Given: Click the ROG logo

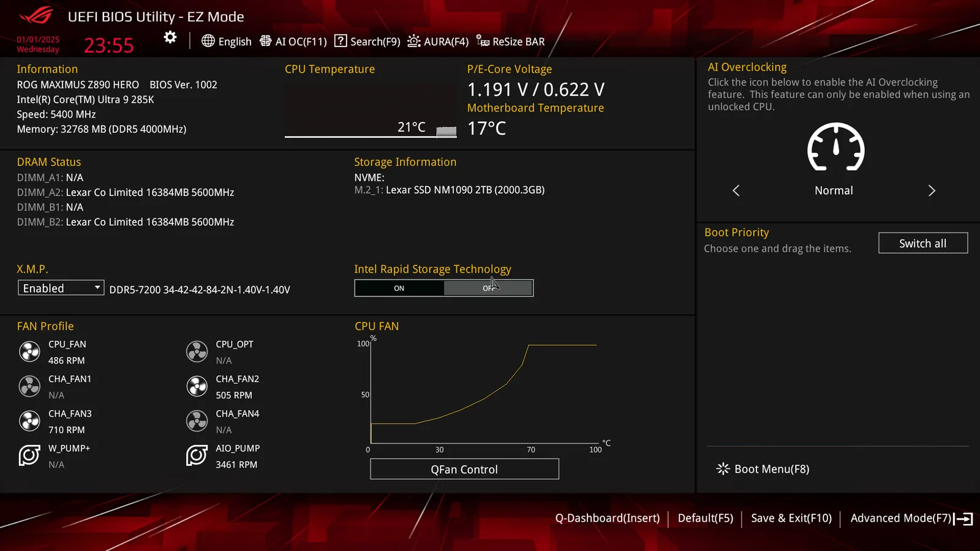Looking at the screenshot, I should (36, 15).
